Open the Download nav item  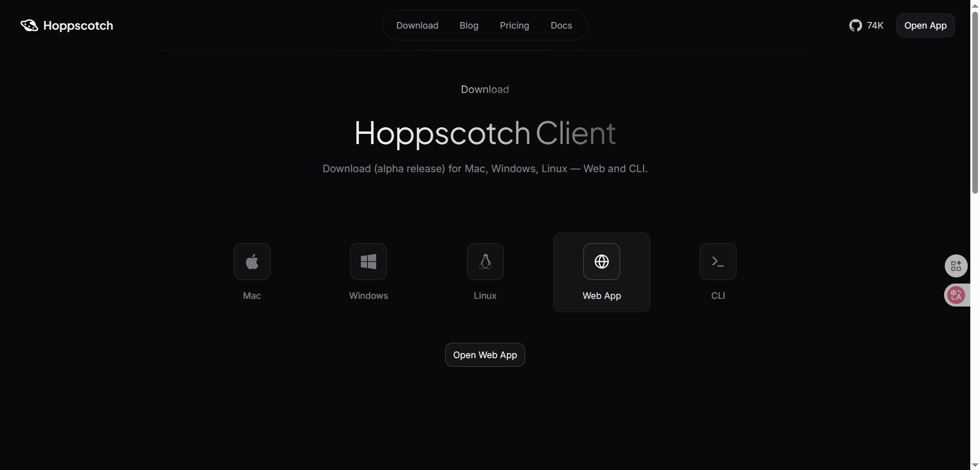(x=418, y=26)
